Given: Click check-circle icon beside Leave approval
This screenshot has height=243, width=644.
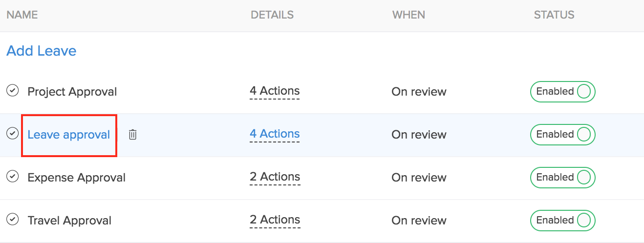Looking at the screenshot, I should (x=12, y=134).
